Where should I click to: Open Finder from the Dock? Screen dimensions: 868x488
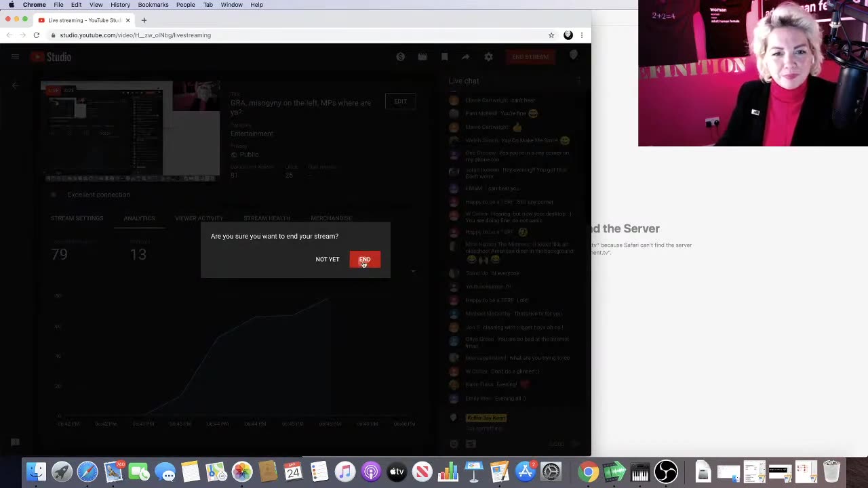(x=36, y=471)
